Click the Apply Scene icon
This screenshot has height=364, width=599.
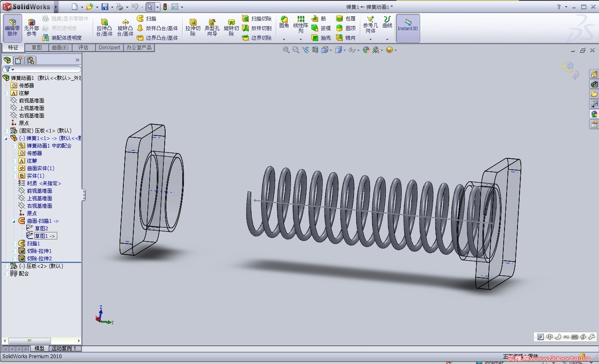pyautogui.click(x=376, y=50)
